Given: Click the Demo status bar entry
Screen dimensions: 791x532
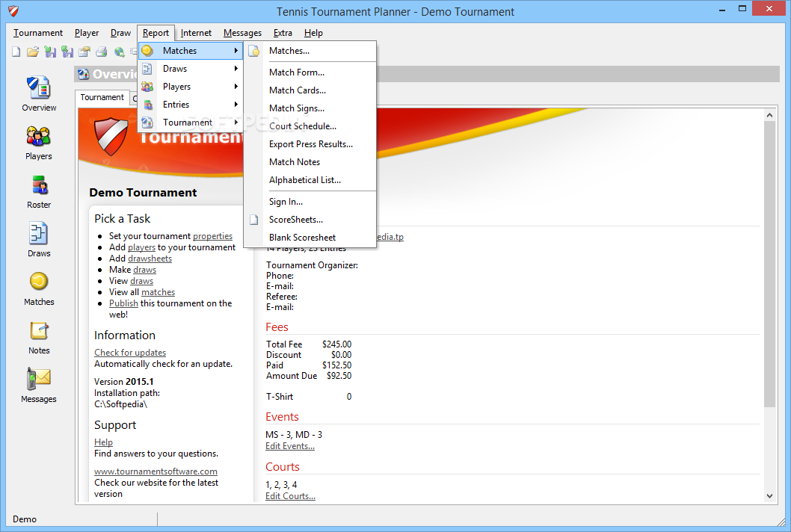Looking at the screenshot, I should (25, 519).
